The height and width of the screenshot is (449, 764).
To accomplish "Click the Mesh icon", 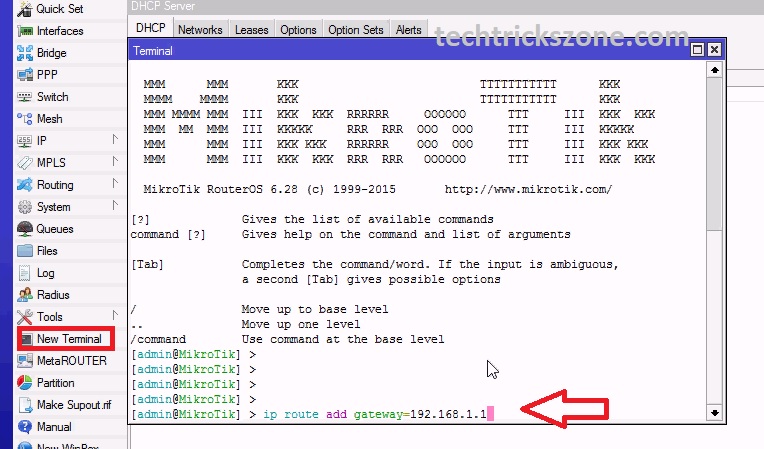I will pos(24,119).
